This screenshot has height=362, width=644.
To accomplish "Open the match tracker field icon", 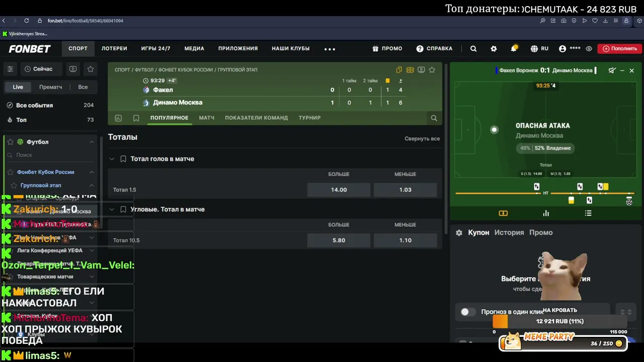I will [x=410, y=70].
